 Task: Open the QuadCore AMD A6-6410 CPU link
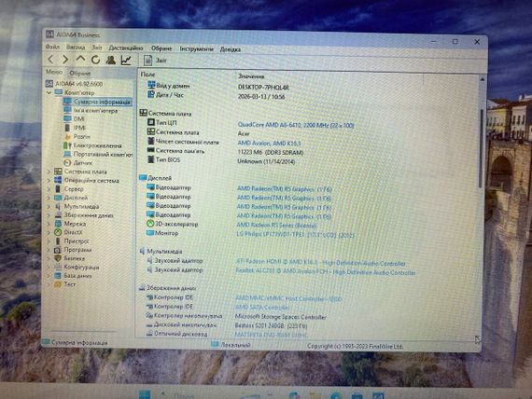pos(296,125)
